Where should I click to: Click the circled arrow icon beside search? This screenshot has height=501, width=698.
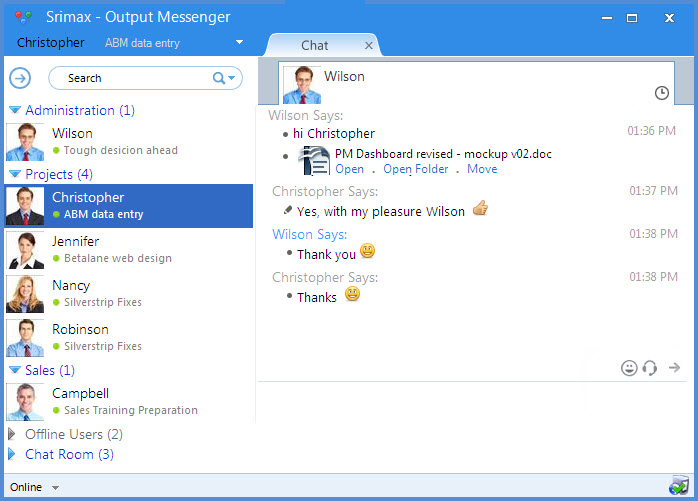pyautogui.click(x=20, y=78)
